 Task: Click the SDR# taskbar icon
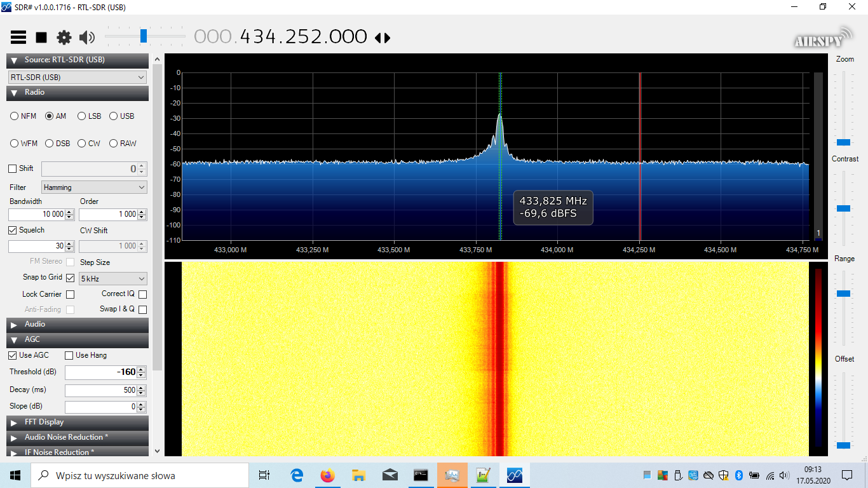point(514,475)
